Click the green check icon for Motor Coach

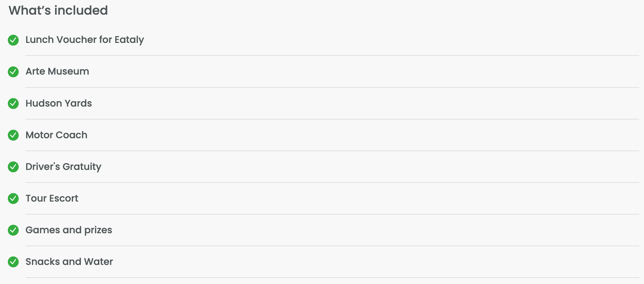point(13,135)
